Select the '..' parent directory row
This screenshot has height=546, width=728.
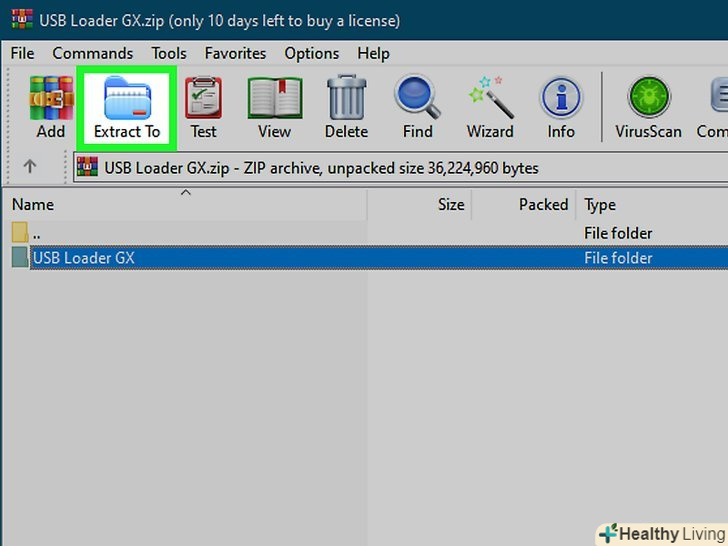coord(370,233)
